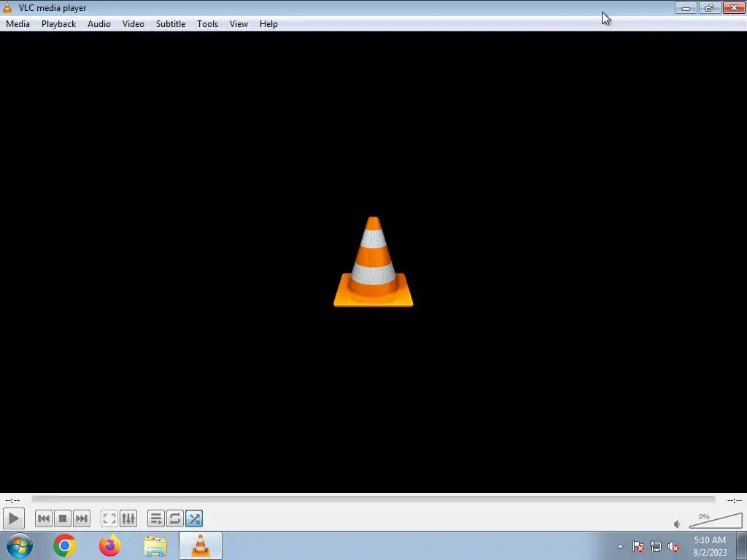Open the View menu
The height and width of the screenshot is (560, 747).
239,24
